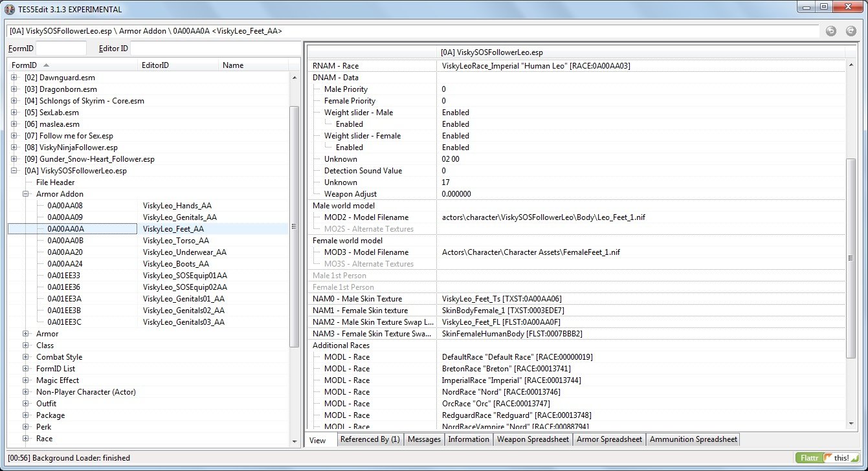The image size is (868, 471).
Task: Select record ViskyLeo_Genitals03_AA
Action: [x=184, y=322]
